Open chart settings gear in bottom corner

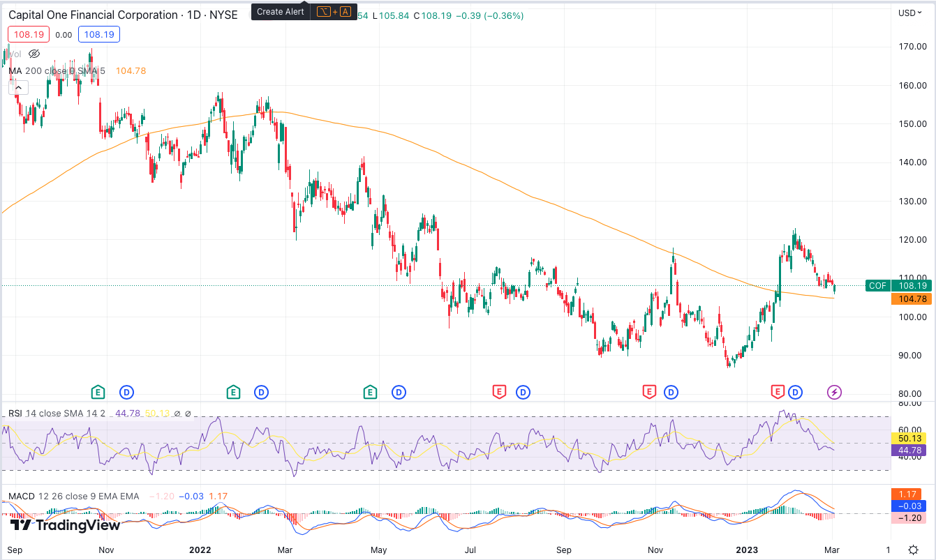pyautogui.click(x=913, y=550)
